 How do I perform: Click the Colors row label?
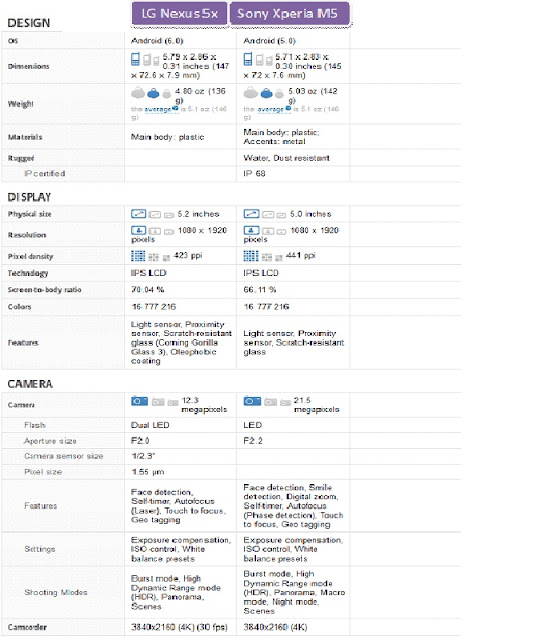click(19, 307)
